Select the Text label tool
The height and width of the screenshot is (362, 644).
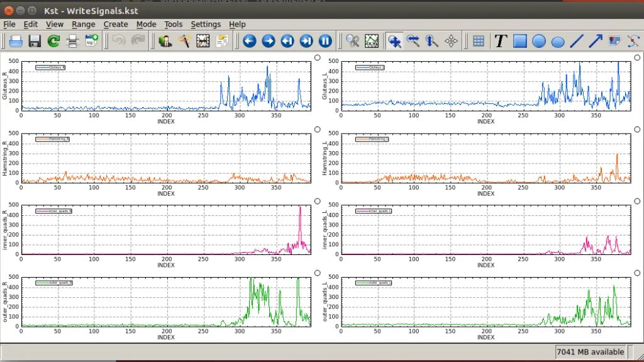coord(500,41)
